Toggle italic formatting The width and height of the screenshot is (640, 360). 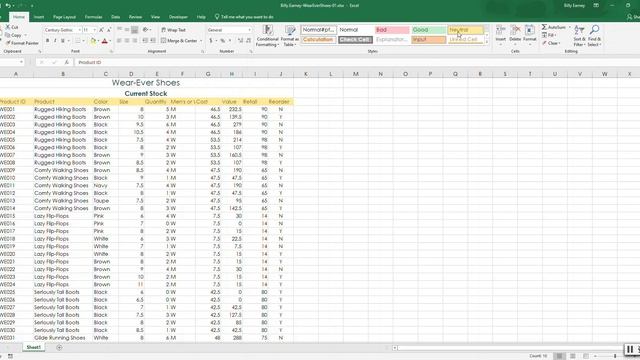click(55, 41)
